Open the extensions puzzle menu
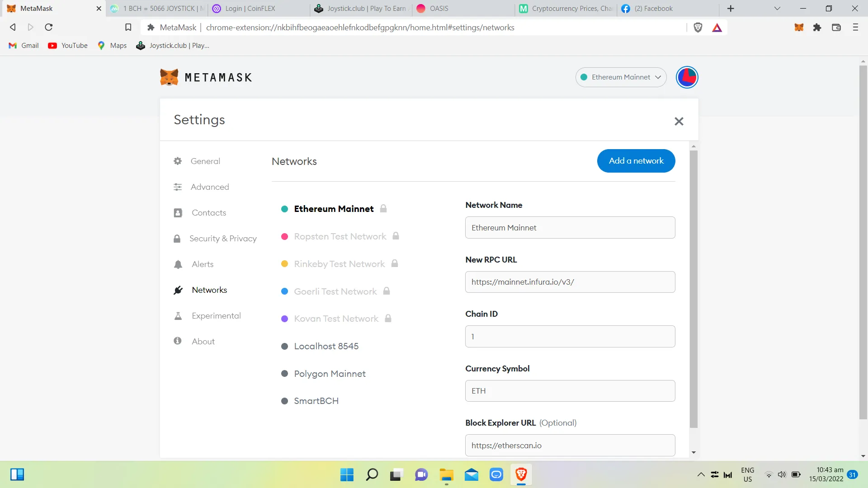 (817, 28)
